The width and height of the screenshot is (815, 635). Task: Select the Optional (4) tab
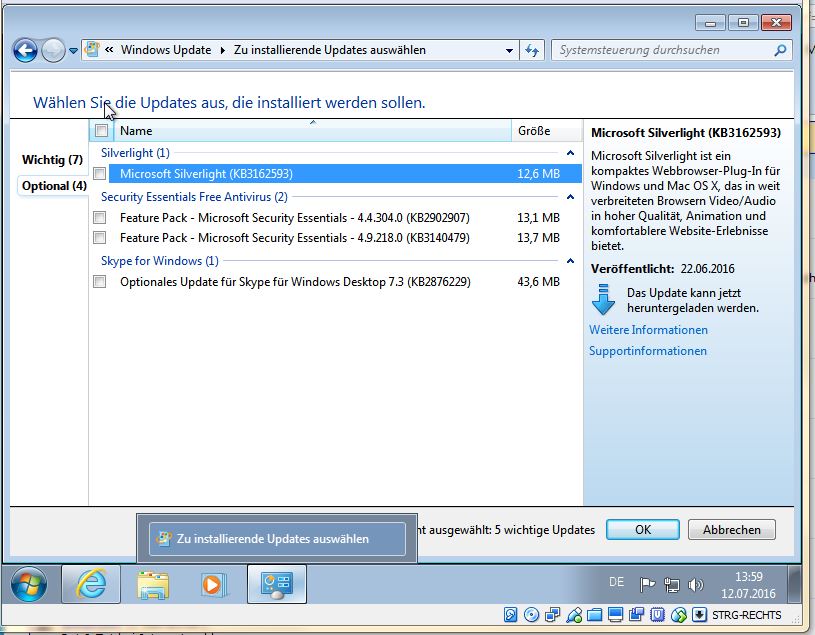pyautogui.click(x=54, y=186)
